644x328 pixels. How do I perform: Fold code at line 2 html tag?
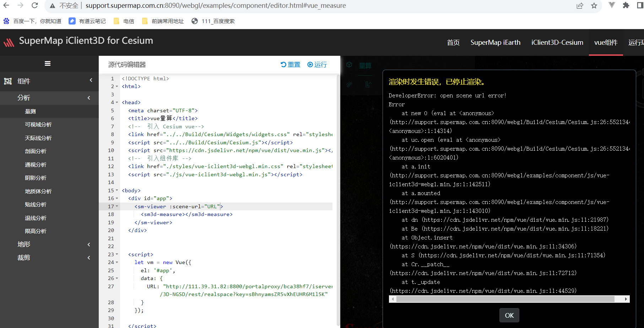[x=117, y=87]
